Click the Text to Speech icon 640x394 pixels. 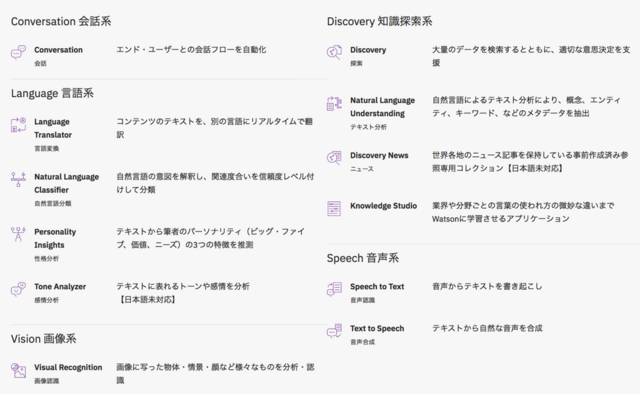[x=334, y=331]
